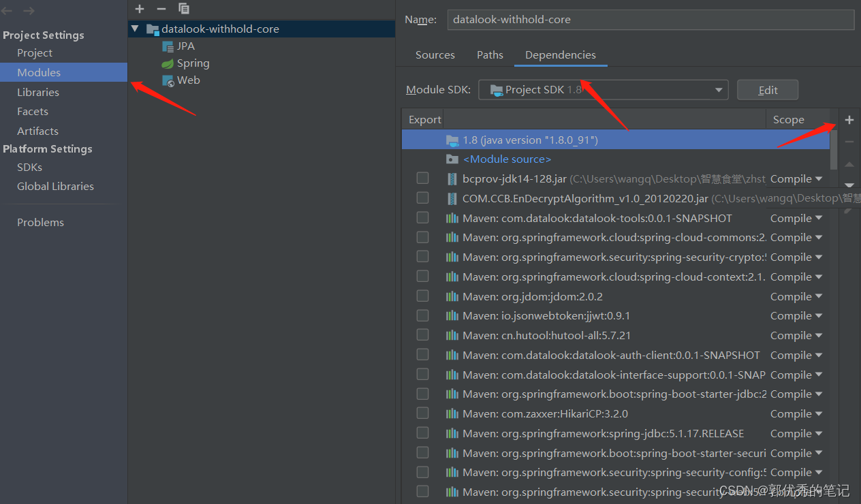Click the Edit SDK button
The image size is (861, 504).
(768, 90)
